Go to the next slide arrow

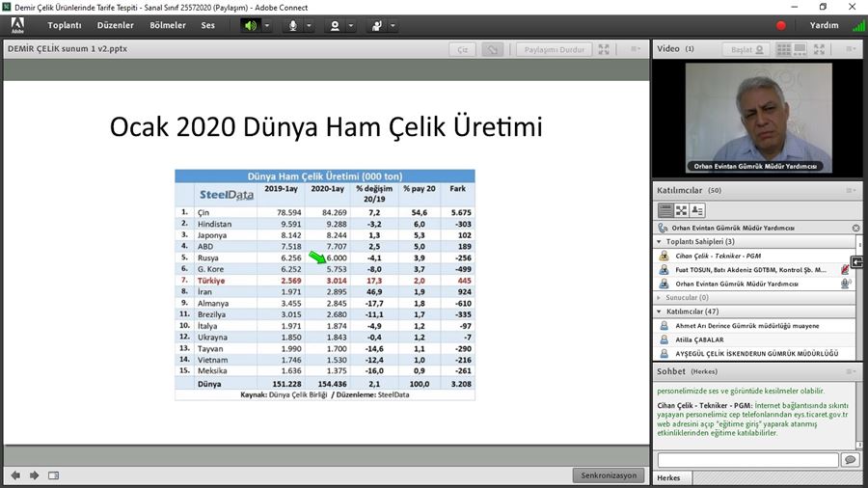click(x=35, y=474)
